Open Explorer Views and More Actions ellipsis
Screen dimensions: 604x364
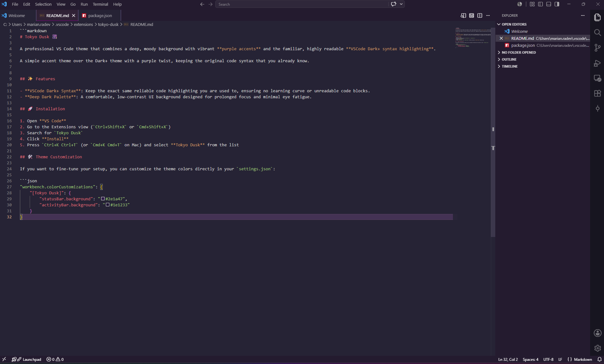(583, 15)
